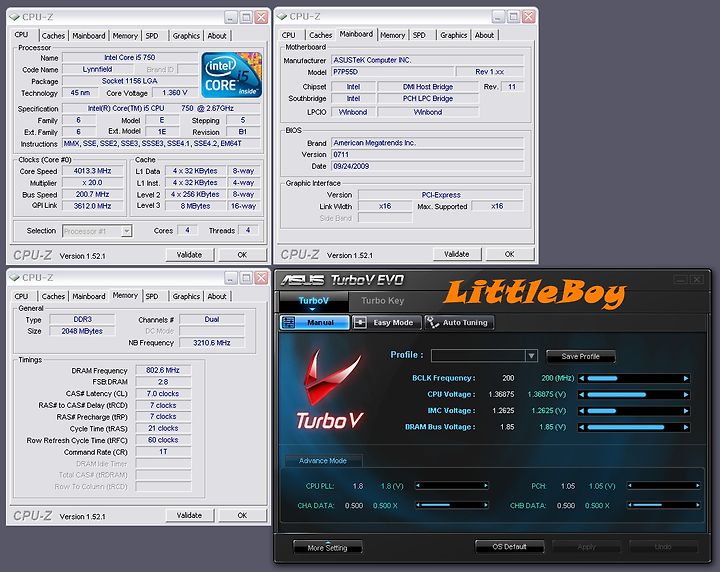Increase CHB DATA with right arrow
This screenshot has width=720, height=572.
coord(698,505)
